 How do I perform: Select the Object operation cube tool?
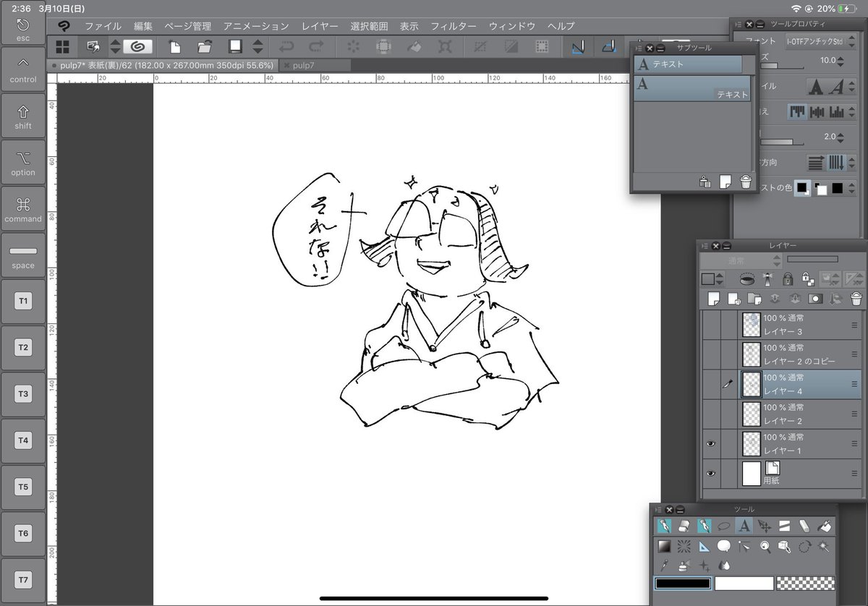(x=783, y=546)
